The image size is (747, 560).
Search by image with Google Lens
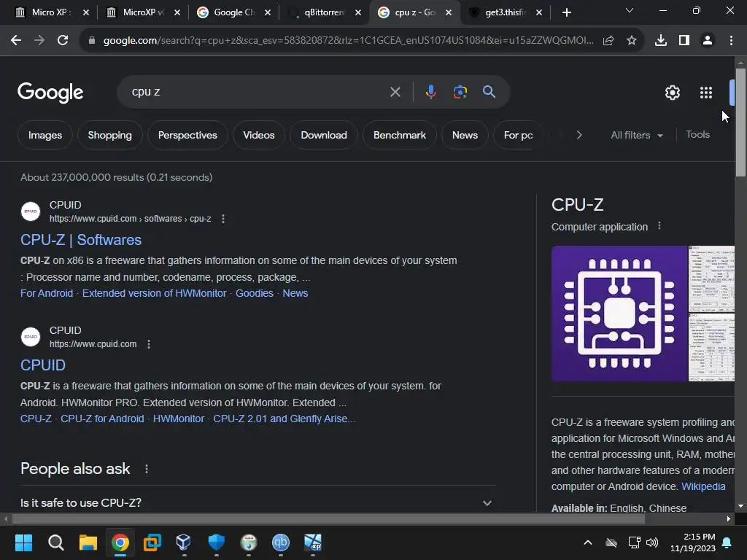[460, 91]
